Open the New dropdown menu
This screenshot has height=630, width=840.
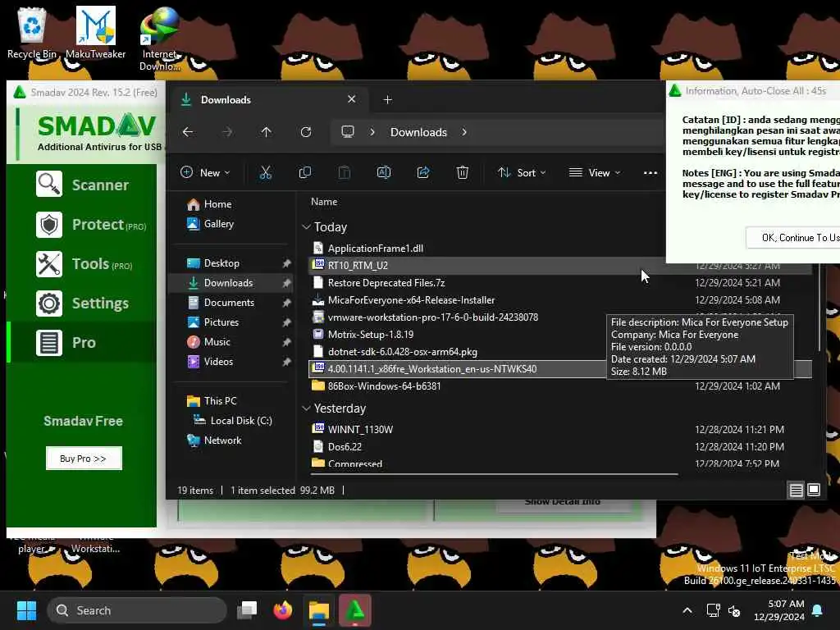[206, 172]
